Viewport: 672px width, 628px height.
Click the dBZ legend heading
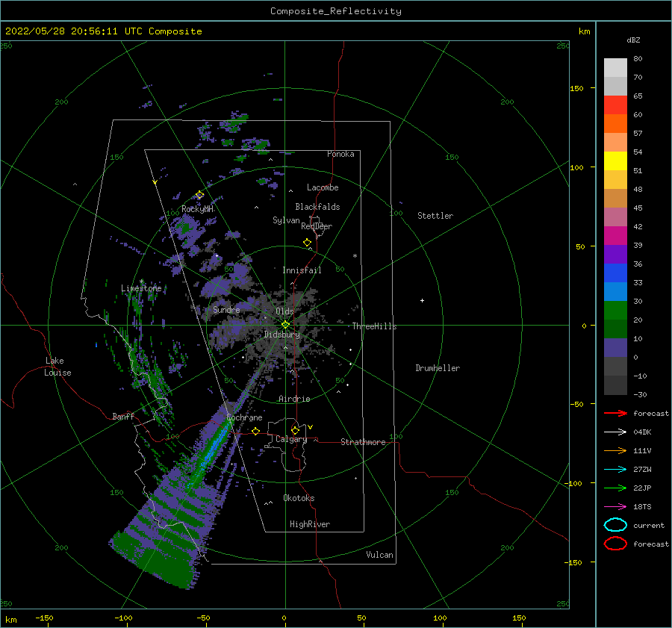[x=633, y=40]
